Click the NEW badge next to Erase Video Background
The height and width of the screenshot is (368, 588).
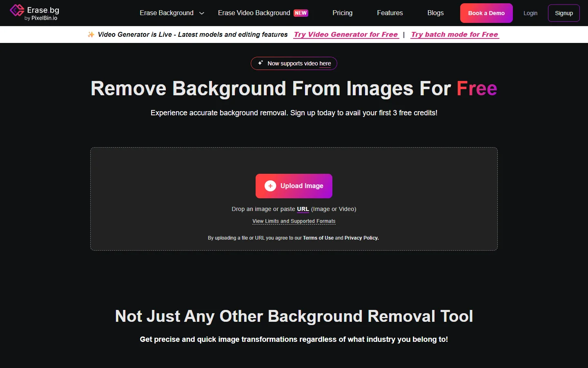(301, 13)
